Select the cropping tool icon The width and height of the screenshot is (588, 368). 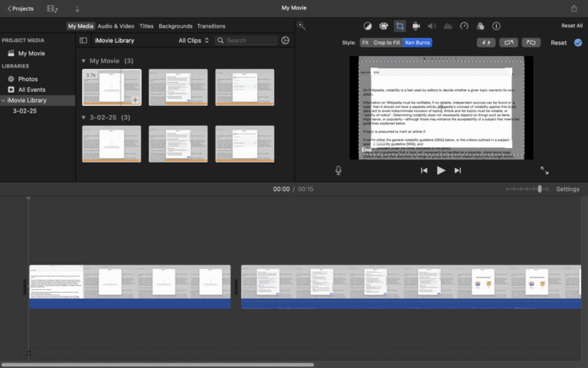(x=400, y=25)
